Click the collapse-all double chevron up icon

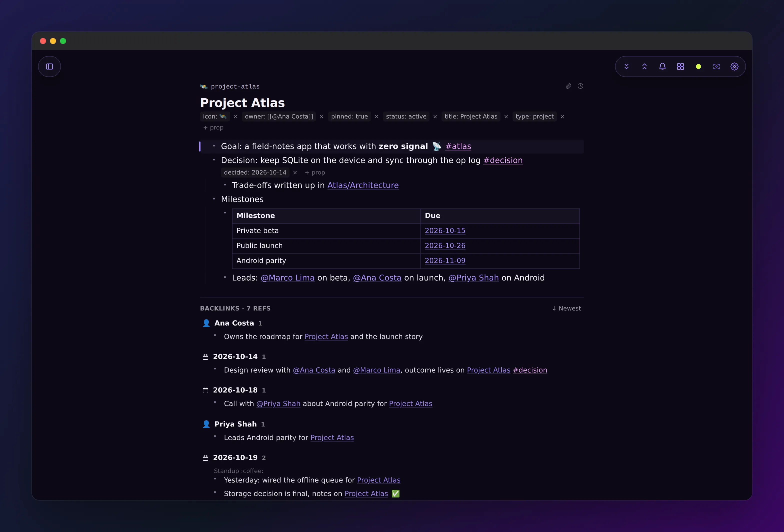[644, 66]
